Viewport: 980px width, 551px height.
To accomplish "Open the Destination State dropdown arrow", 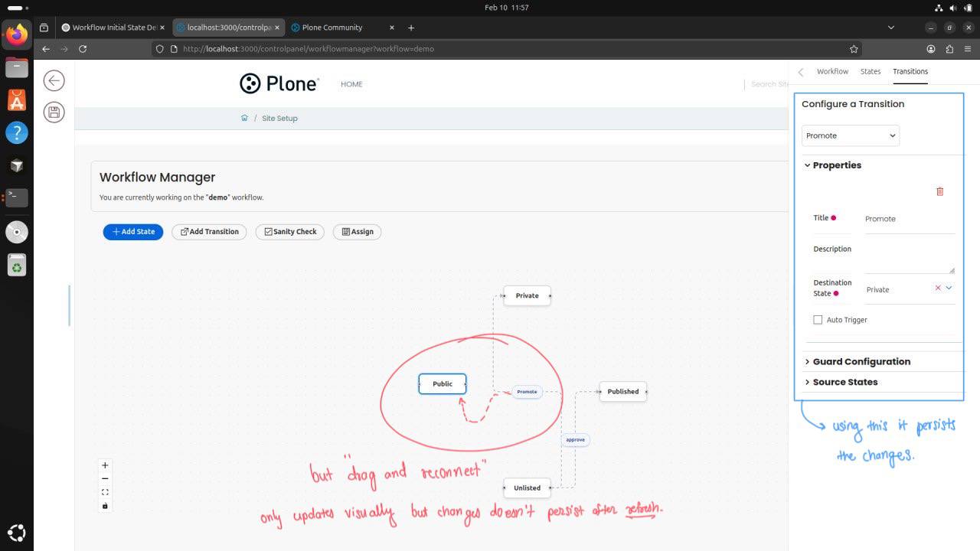I will pos(949,289).
